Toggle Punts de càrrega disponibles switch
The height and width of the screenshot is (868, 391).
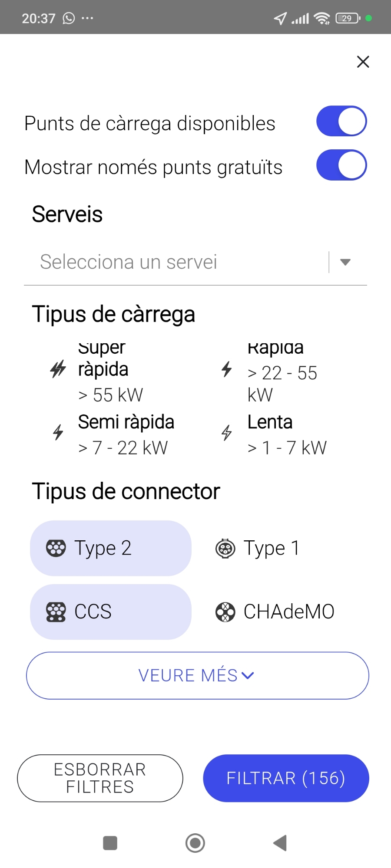pos(341,121)
